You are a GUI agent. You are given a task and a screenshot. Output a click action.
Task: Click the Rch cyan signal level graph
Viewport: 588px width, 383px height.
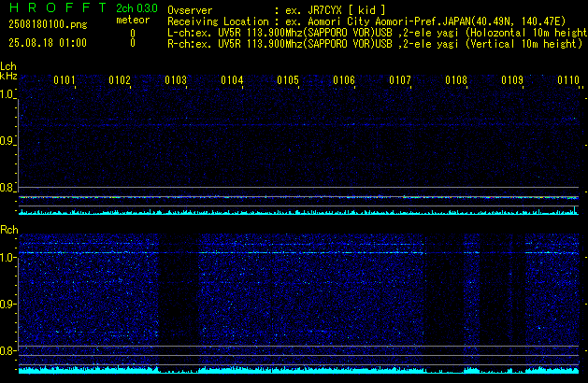pos(298,370)
